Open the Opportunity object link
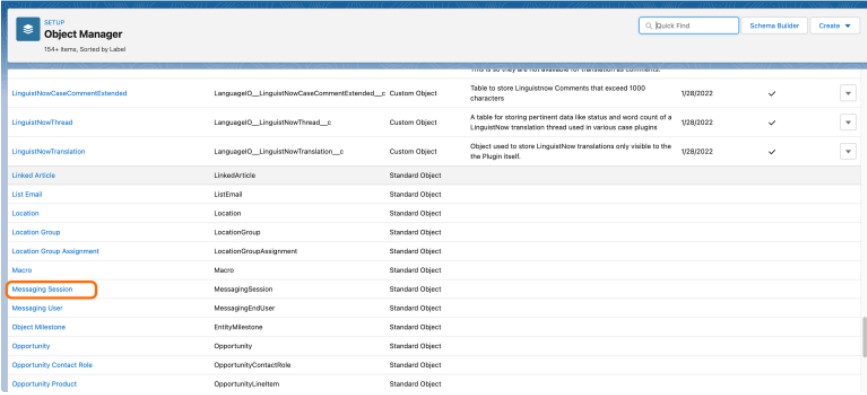 click(30, 346)
